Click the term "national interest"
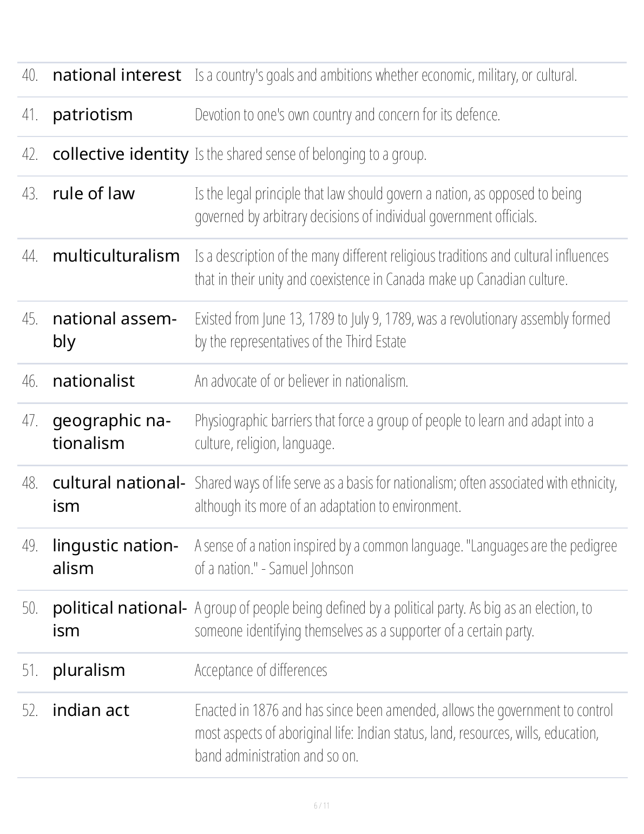The height and width of the screenshot is (834, 644). point(116,75)
